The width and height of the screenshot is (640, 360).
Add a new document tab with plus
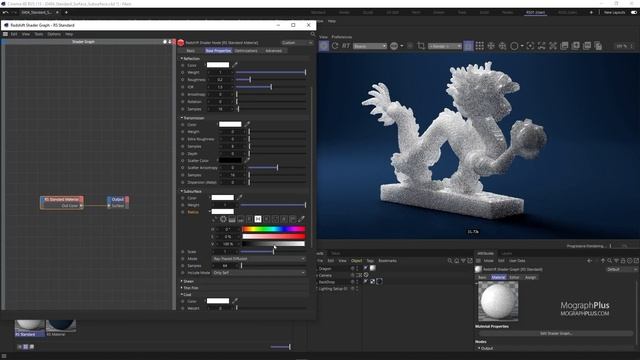[66, 12]
